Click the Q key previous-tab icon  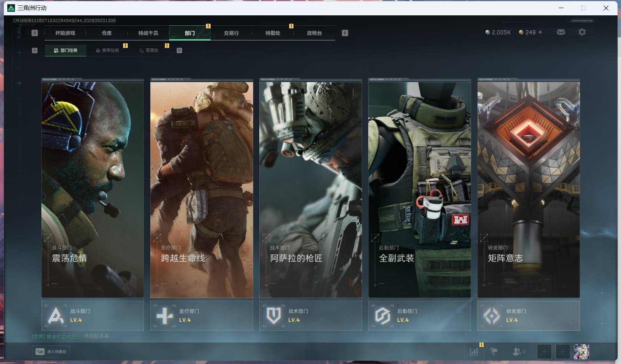pos(35,33)
